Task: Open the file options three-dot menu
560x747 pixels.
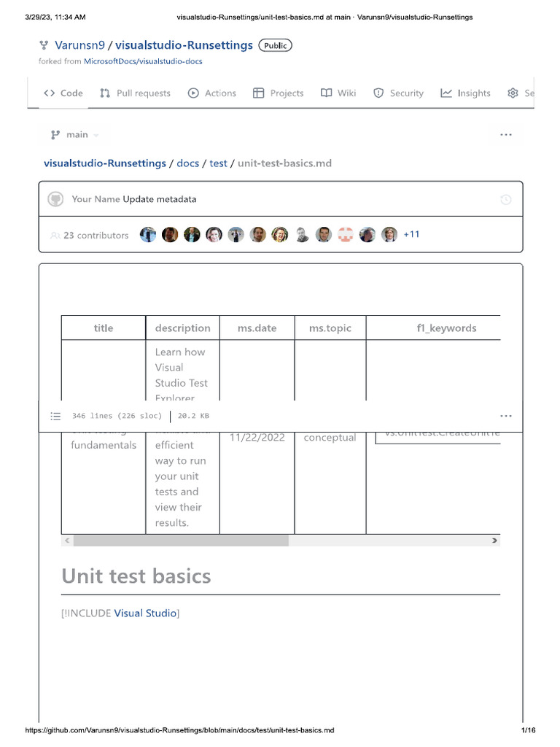Action: pyautogui.click(x=506, y=416)
